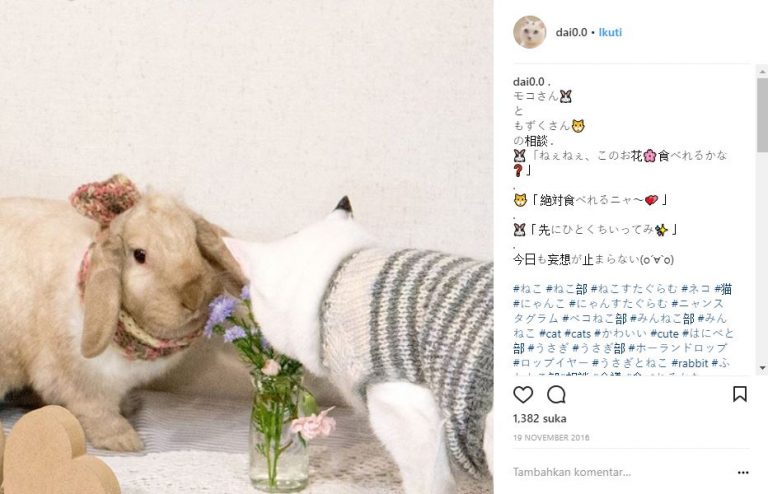Open the #cute hashtag

664,334
